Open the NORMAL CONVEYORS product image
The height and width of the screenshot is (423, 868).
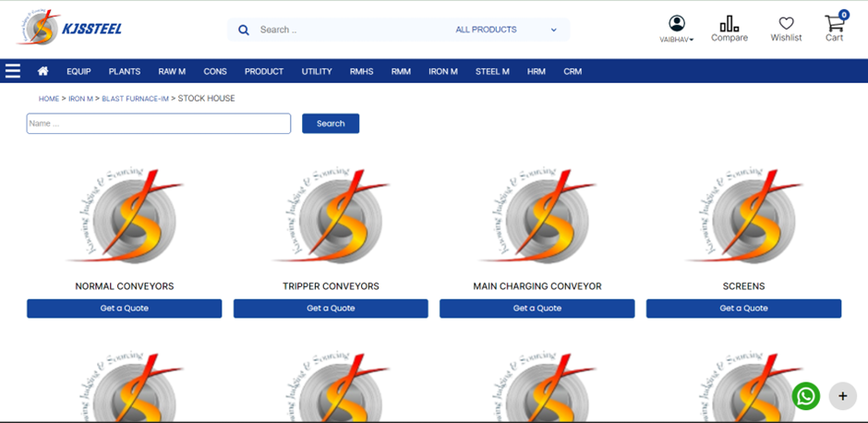pos(125,215)
